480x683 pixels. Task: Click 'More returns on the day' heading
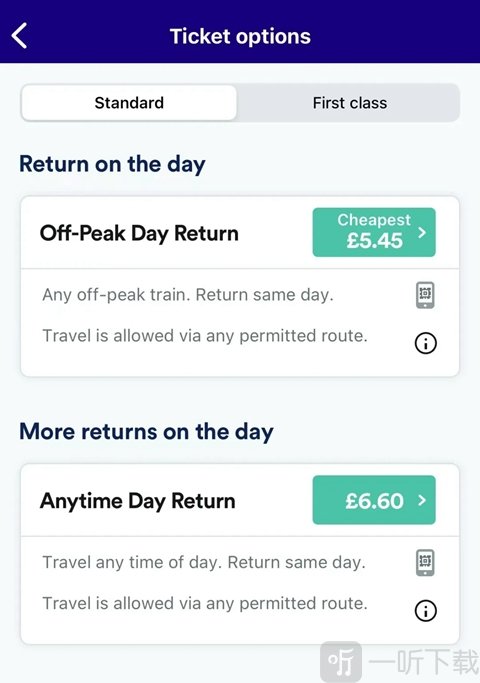tap(146, 432)
